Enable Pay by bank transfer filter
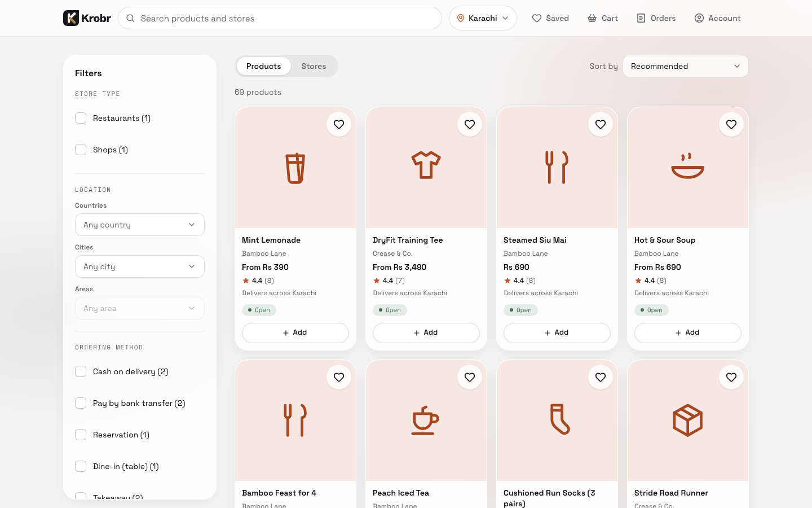 (x=81, y=403)
